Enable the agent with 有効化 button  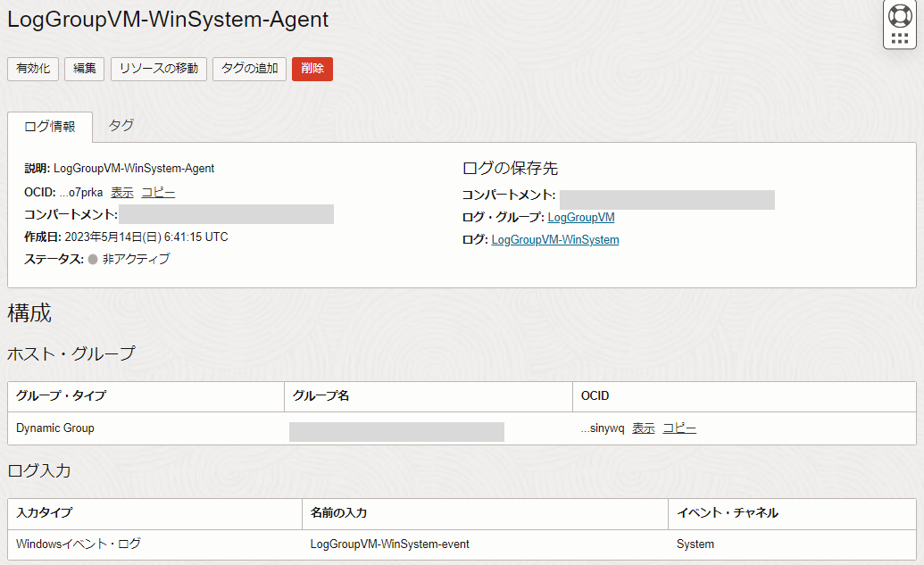(32, 69)
